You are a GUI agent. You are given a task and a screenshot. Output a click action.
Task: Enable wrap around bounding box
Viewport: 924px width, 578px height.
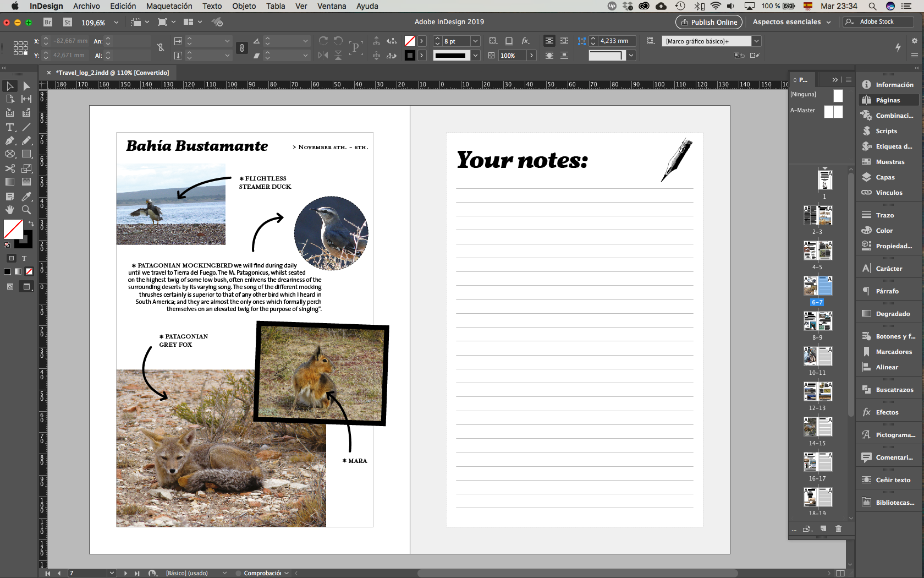tap(564, 41)
